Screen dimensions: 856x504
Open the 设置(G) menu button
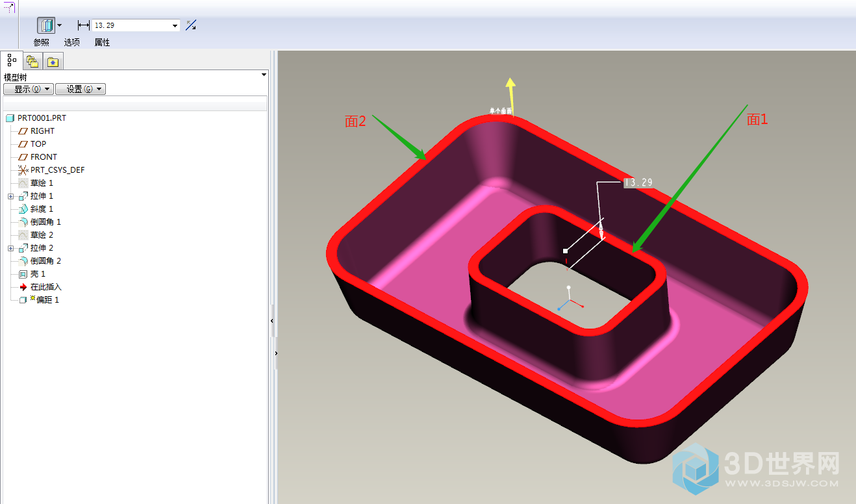(x=81, y=89)
